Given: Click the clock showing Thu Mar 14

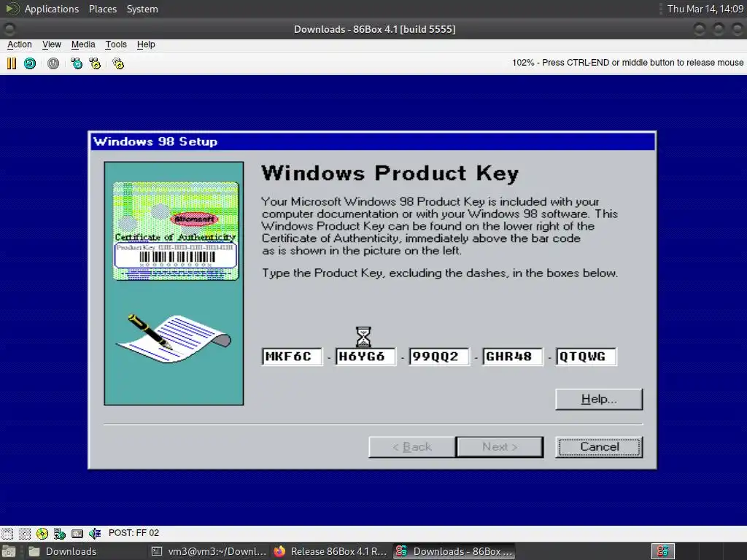Looking at the screenshot, I should [x=705, y=9].
